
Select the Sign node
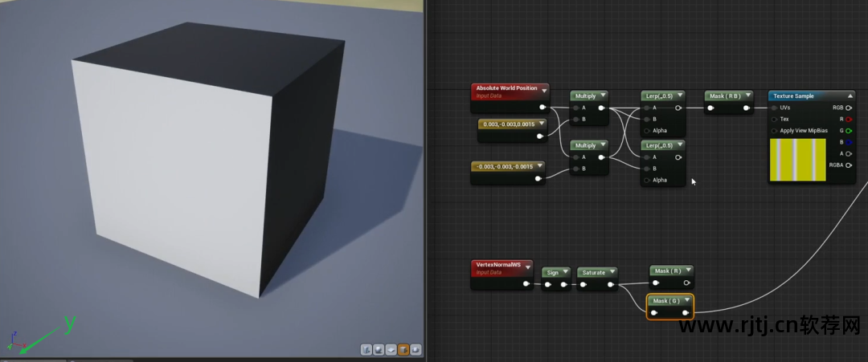click(556, 279)
